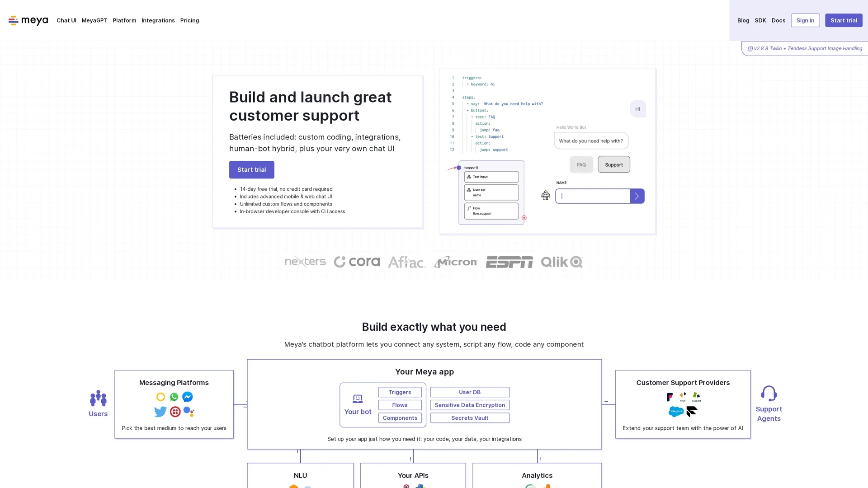This screenshot has width=868, height=488.
Task: Select the 'User set name' flow node
Action: (x=491, y=192)
